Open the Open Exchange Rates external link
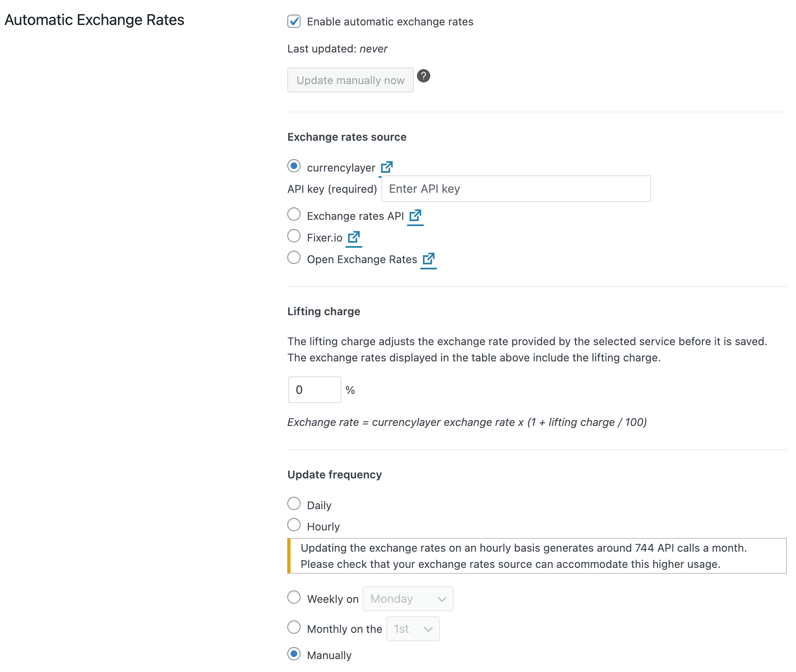796x672 pixels. pos(428,259)
